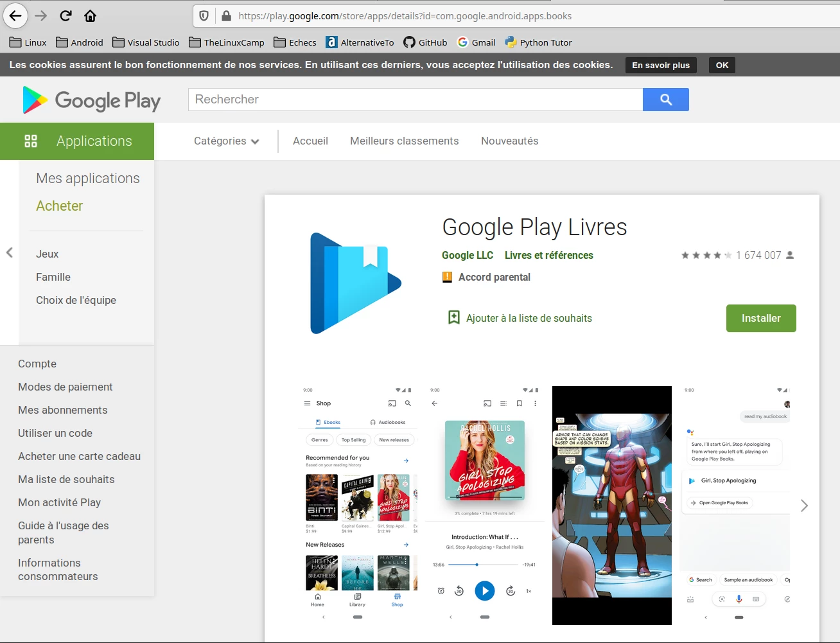
Task: Open the TheLinuxCamp bookmarks folder
Action: pyautogui.click(x=227, y=42)
